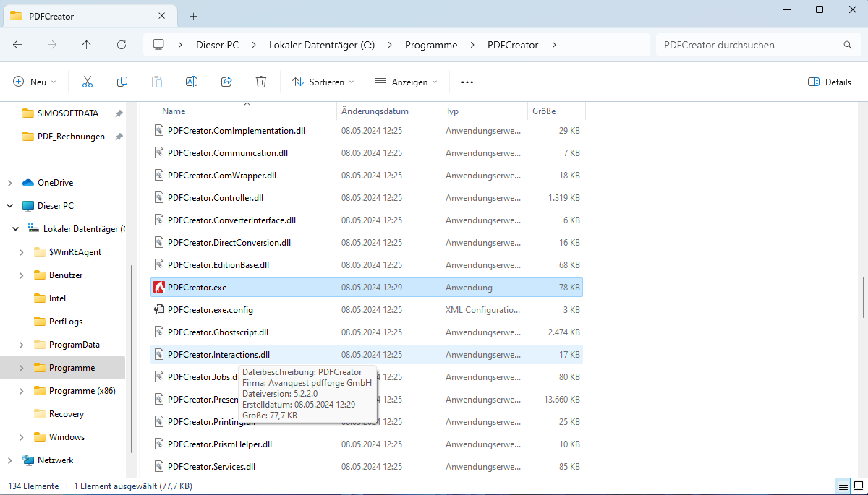
Task: Click the Share icon in toolbar
Action: pos(226,82)
